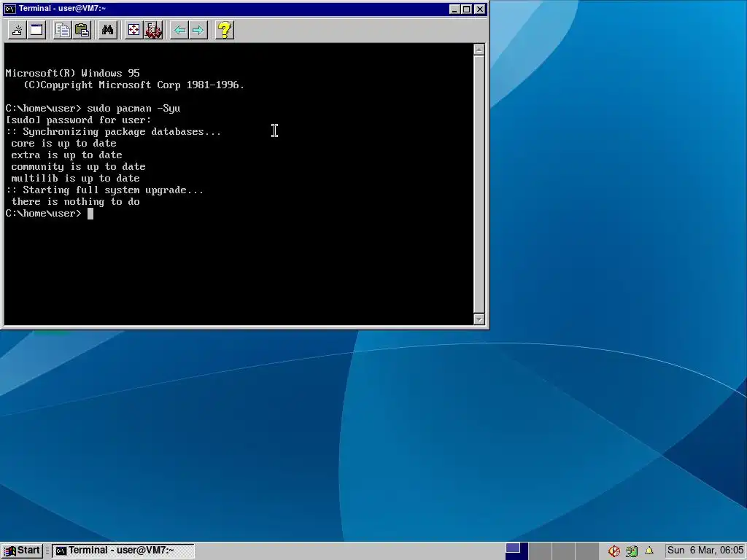Open Help with the yellow question mark

[225, 31]
